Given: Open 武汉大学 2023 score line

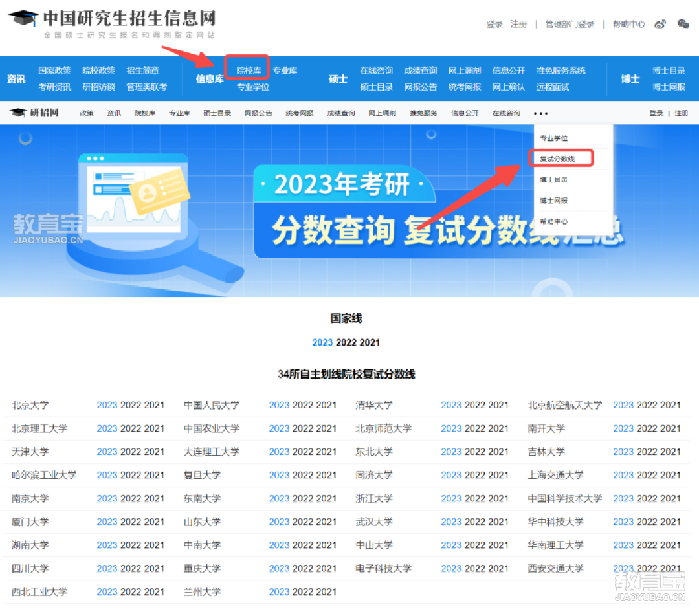Looking at the screenshot, I should pyautogui.click(x=451, y=522).
